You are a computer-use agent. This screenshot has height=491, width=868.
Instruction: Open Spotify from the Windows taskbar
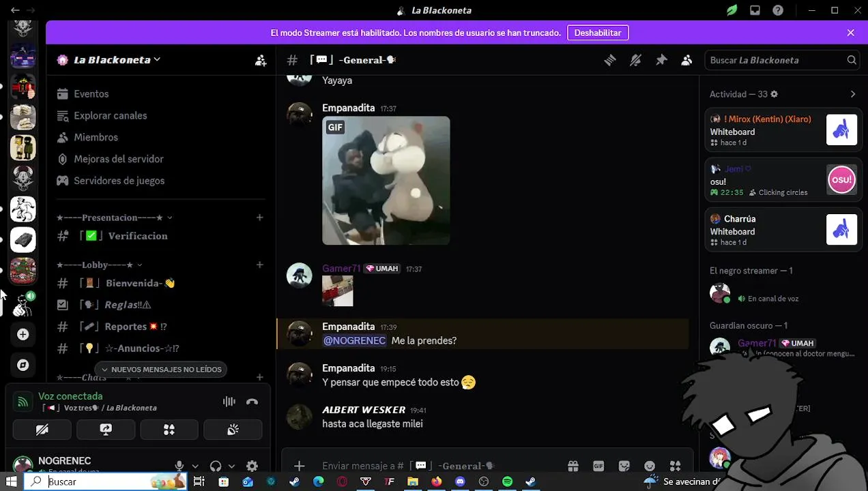pyautogui.click(x=507, y=481)
